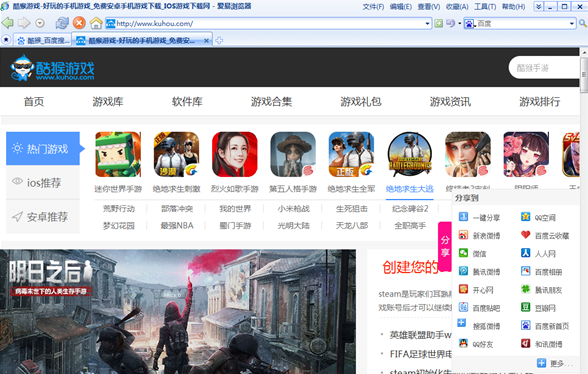Share to 开心网 icon
The height and width of the screenshot is (374, 588).
coord(464,289)
